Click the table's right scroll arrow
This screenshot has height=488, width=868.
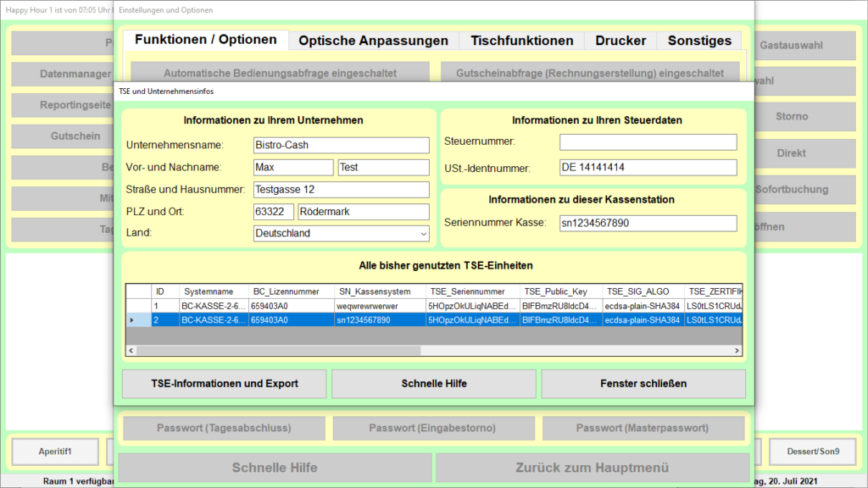[x=737, y=350]
